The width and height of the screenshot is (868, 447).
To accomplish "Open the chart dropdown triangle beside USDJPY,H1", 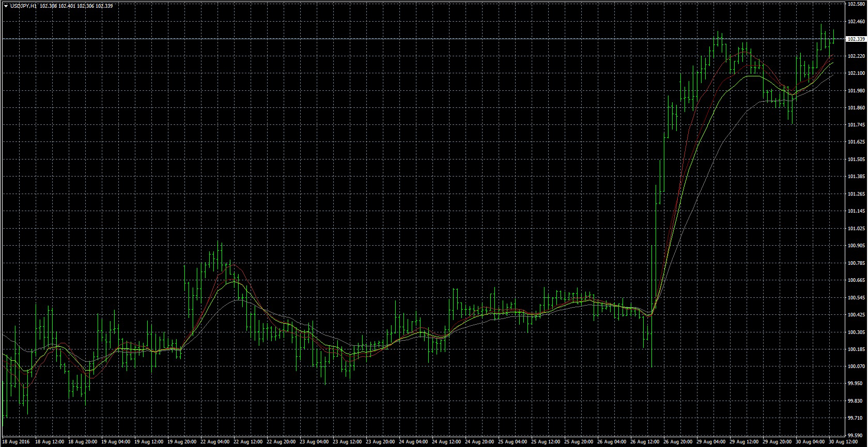I will [5, 6].
